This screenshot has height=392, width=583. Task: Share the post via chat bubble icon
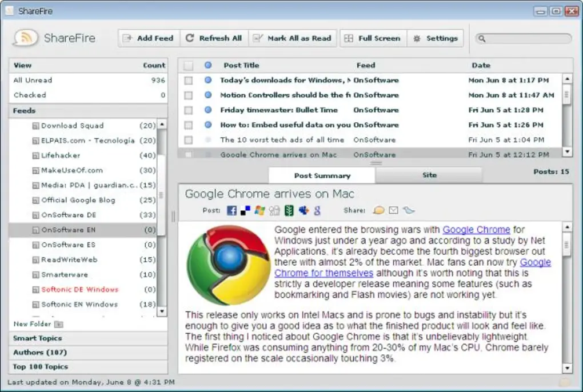[x=378, y=210]
